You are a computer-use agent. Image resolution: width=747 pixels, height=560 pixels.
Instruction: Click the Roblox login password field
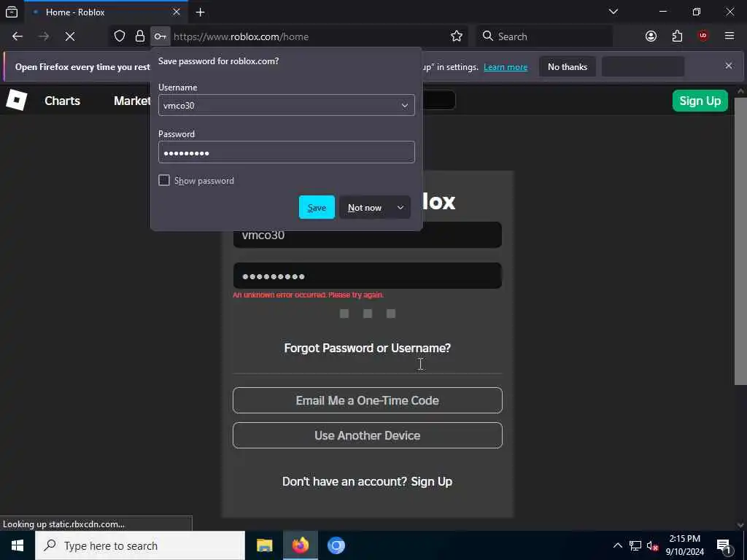click(368, 276)
